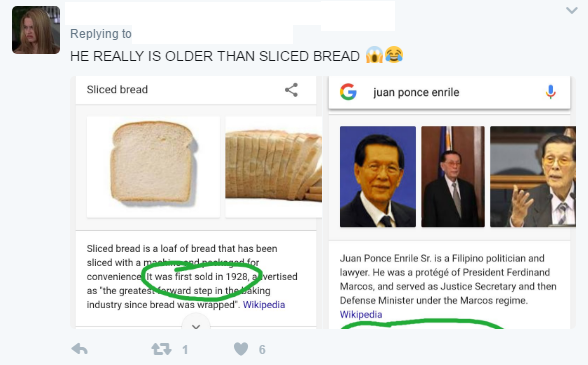Retweet this tweet
Screen dimensions: 588x365
(x=161, y=349)
